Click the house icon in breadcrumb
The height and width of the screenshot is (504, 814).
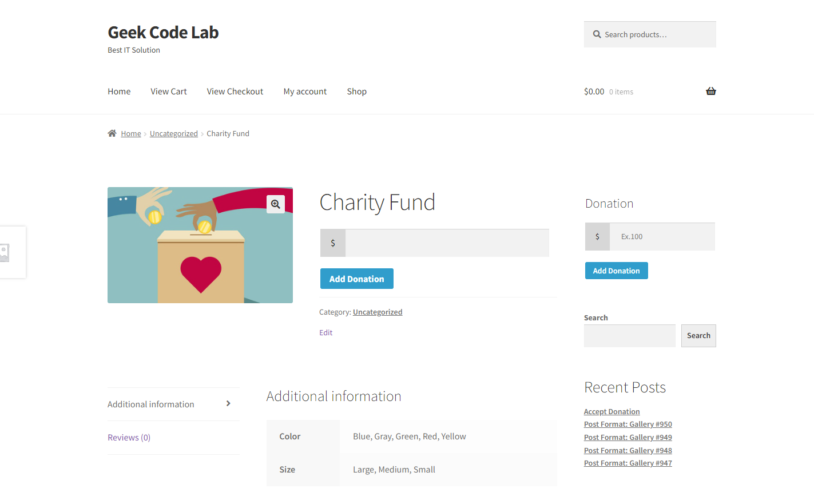pos(112,133)
